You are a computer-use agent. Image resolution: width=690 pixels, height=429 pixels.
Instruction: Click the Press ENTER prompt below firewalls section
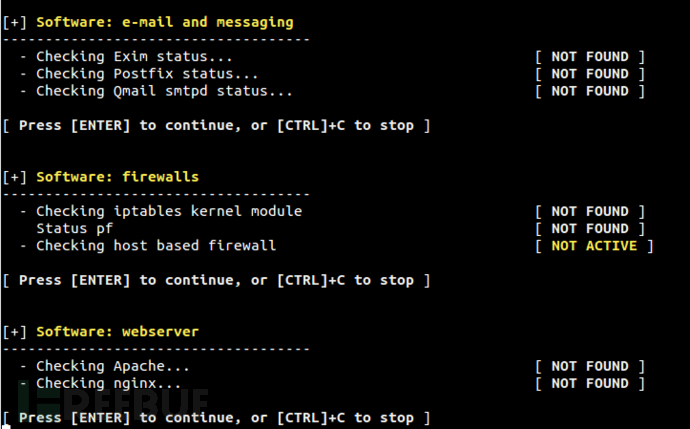217,280
